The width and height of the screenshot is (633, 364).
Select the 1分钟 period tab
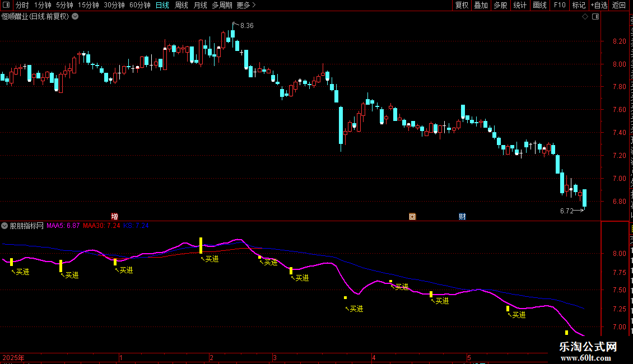coord(43,5)
